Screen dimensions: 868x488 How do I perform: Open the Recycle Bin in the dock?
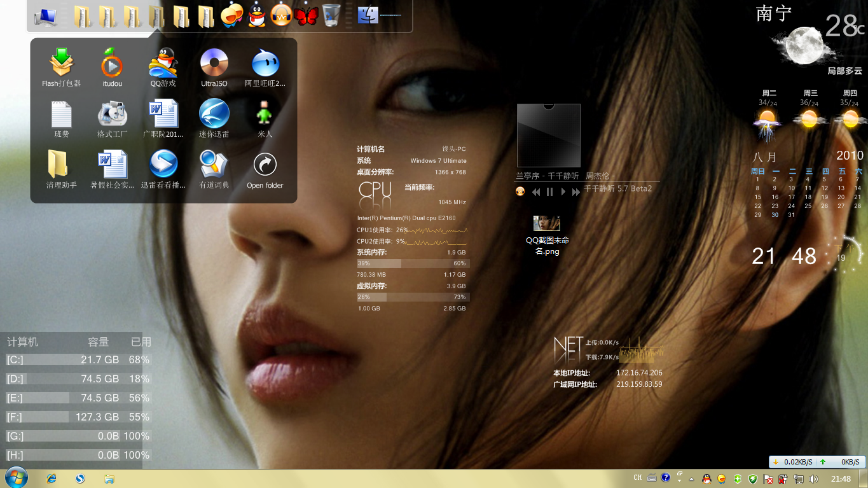(x=331, y=15)
